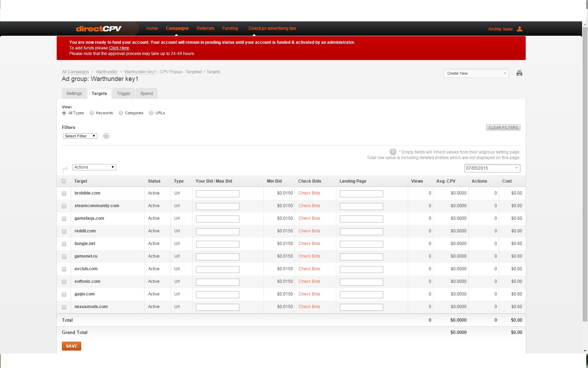This screenshot has width=588, height=368.
Task: Click the bid input for brobible.com
Action: (x=217, y=194)
